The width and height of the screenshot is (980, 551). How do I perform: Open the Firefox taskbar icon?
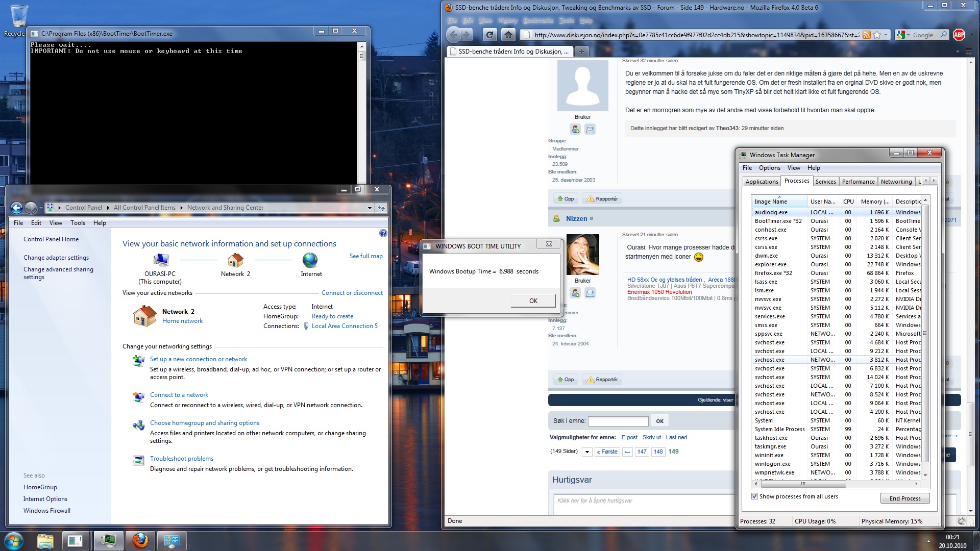[x=140, y=540]
